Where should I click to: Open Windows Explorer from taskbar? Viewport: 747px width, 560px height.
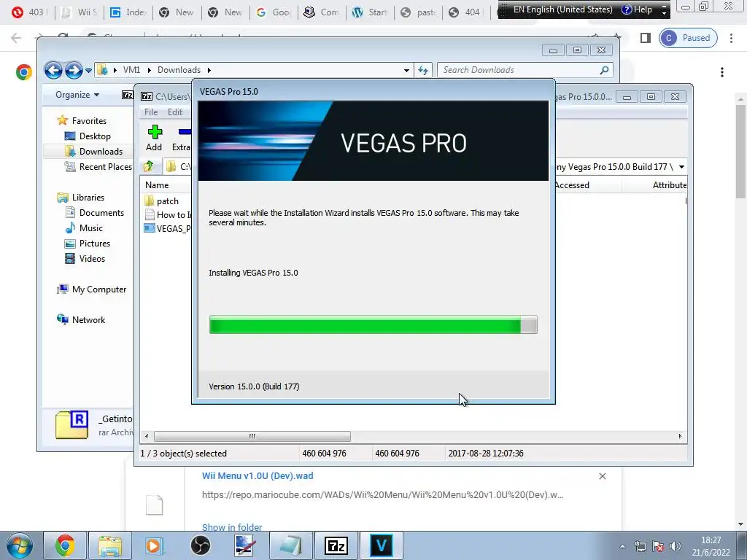click(110, 545)
